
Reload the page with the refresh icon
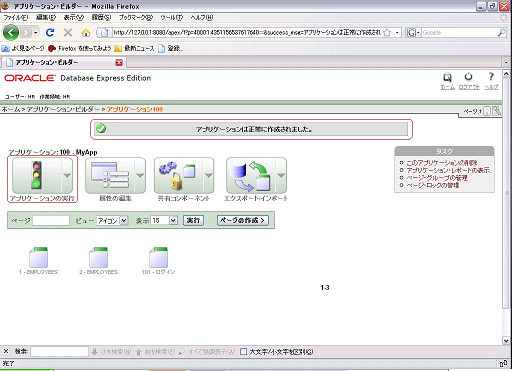(50, 32)
